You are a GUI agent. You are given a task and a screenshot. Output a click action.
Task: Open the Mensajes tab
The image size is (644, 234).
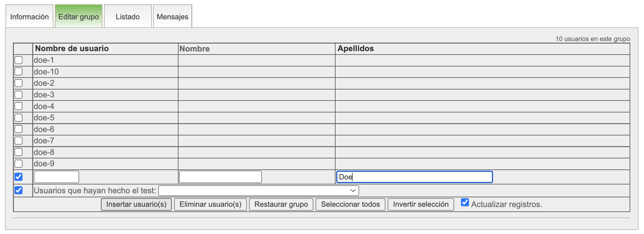coord(172,17)
